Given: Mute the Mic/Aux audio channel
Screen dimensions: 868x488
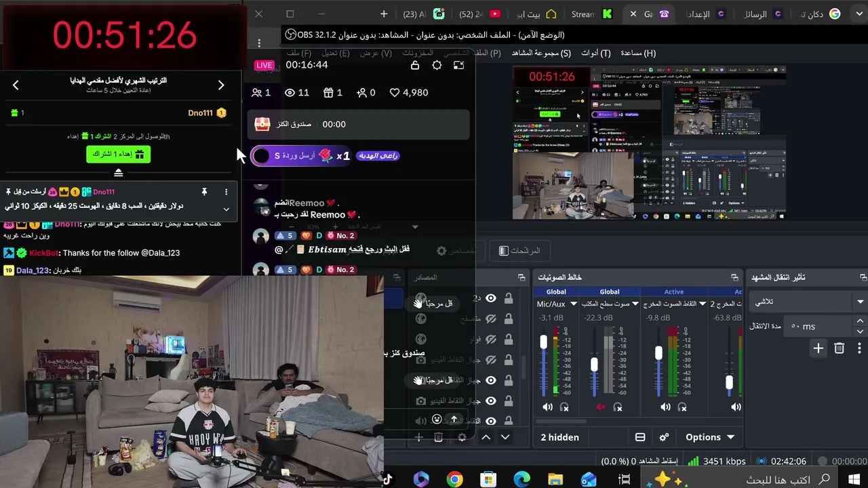Looking at the screenshot, I should coord(547,407).
